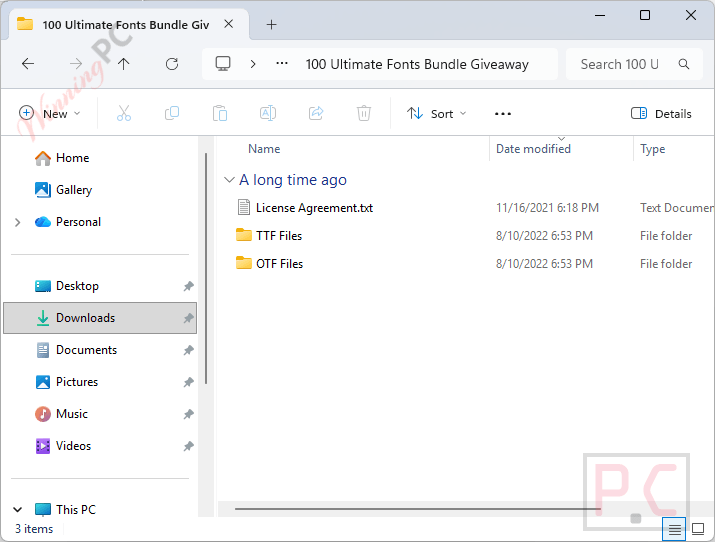715x542 pixels.
Task: Close the 100 Ultimate Fonts Bundle tab
Action: [x=229, y=24]
